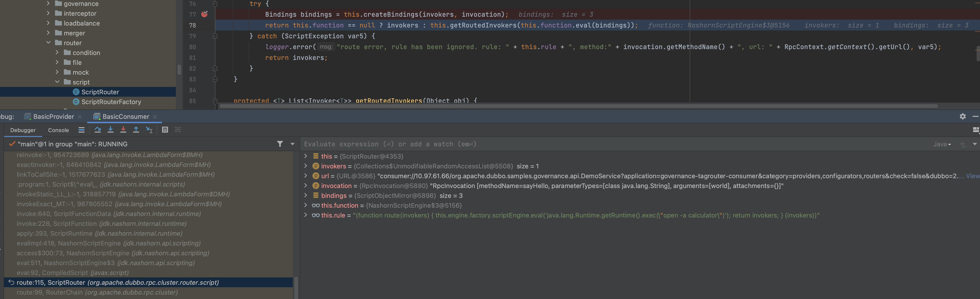
Task: Click the url variable parameter icon
Action: tap(316, 176)
